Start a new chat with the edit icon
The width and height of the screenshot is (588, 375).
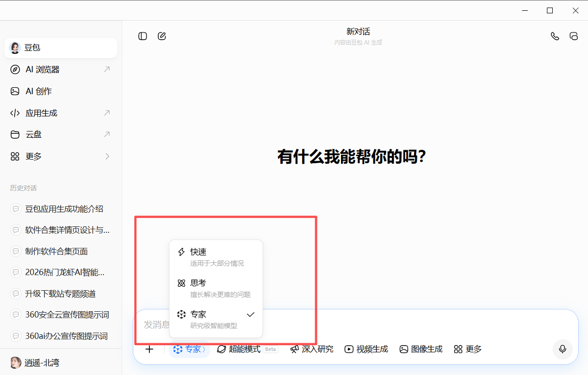[162, 36]
